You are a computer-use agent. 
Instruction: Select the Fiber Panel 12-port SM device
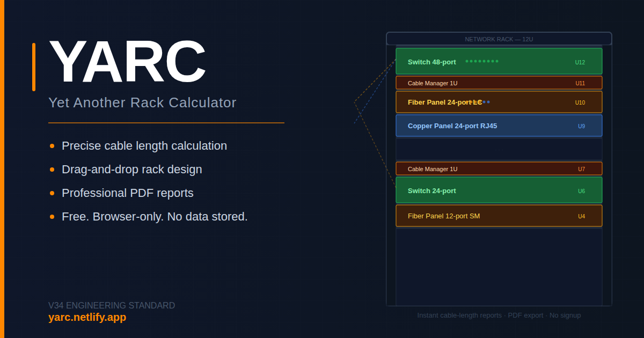[x=499, y=216]
